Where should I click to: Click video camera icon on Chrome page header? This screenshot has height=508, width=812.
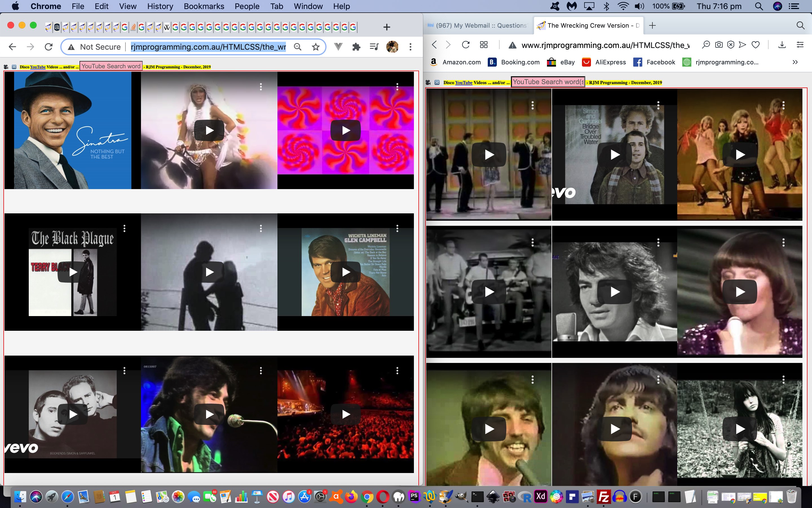(6, 67)
